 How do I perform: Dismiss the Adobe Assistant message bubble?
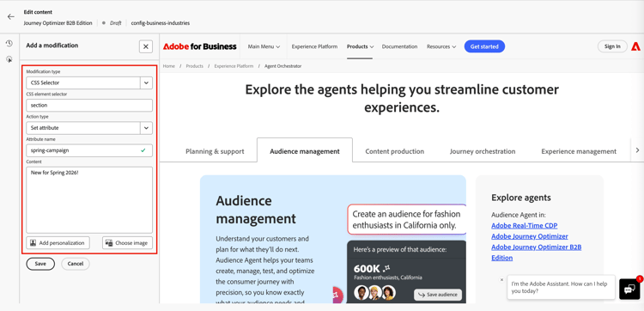tap(501, 280)
